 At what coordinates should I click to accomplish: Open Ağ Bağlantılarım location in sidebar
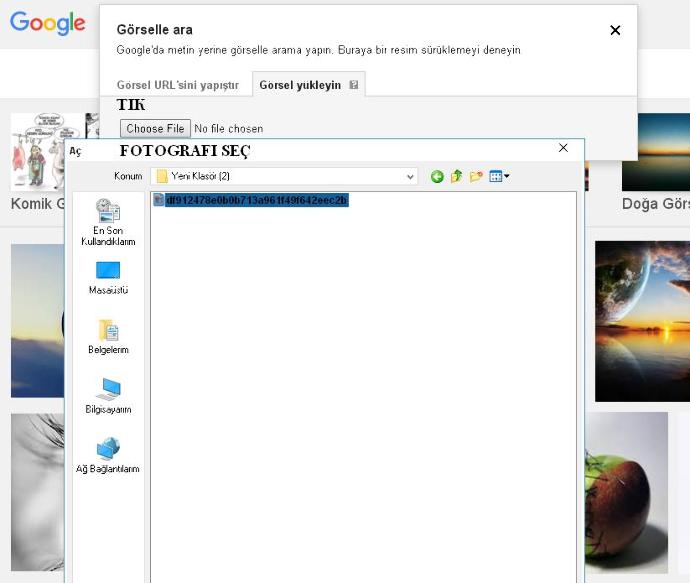click(x=108, y=455)
